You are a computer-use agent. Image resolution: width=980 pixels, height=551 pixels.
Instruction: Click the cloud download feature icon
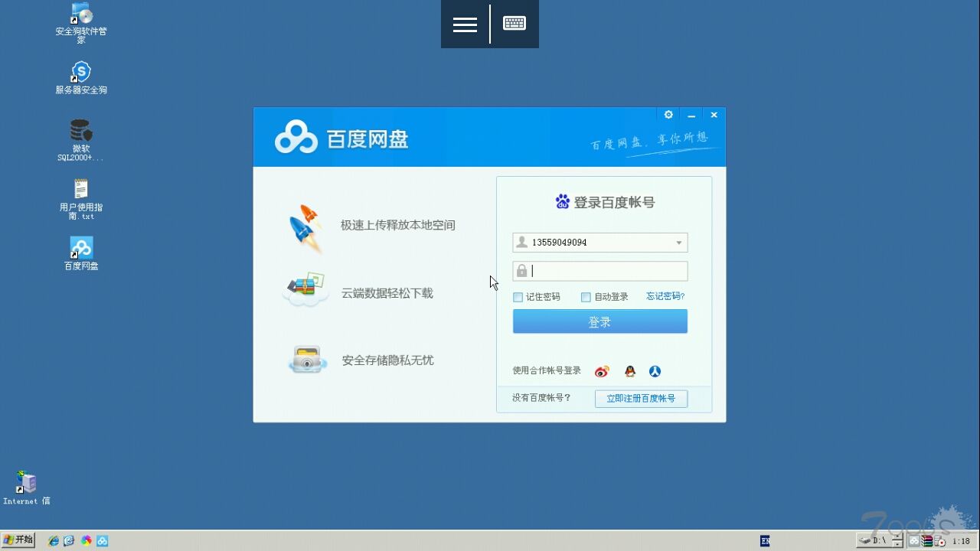tap(305, 290)
